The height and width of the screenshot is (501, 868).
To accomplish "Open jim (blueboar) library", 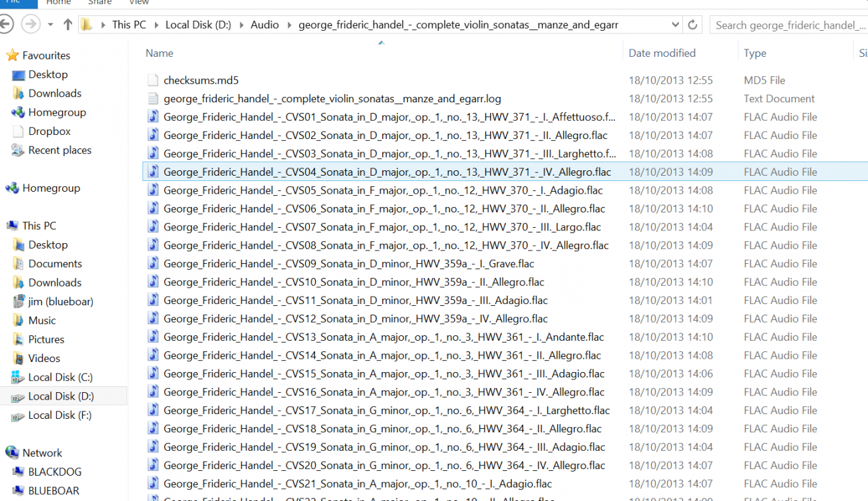I will tap(61, 301).
